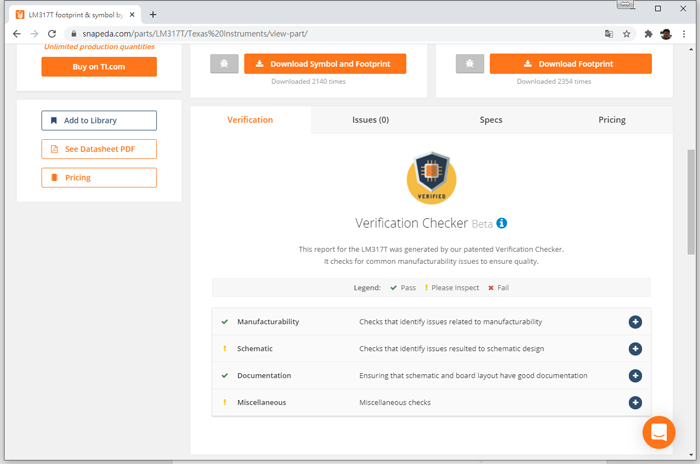This screenshot has width=700, height=464.
Task: Open the Specs tab
Action: coord(491,120)
